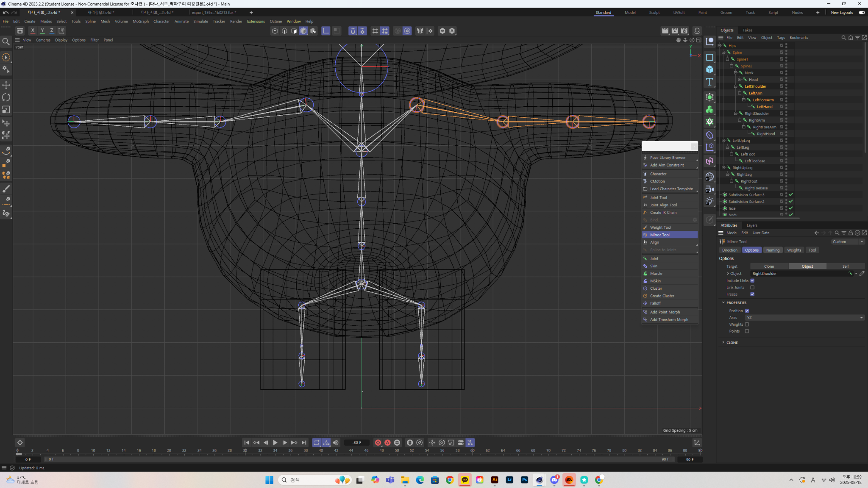The height and width of the screenshot is (488, 868).
Task: Expand the CLONE section
Action: pyautogui.click(x=723, y=342)
